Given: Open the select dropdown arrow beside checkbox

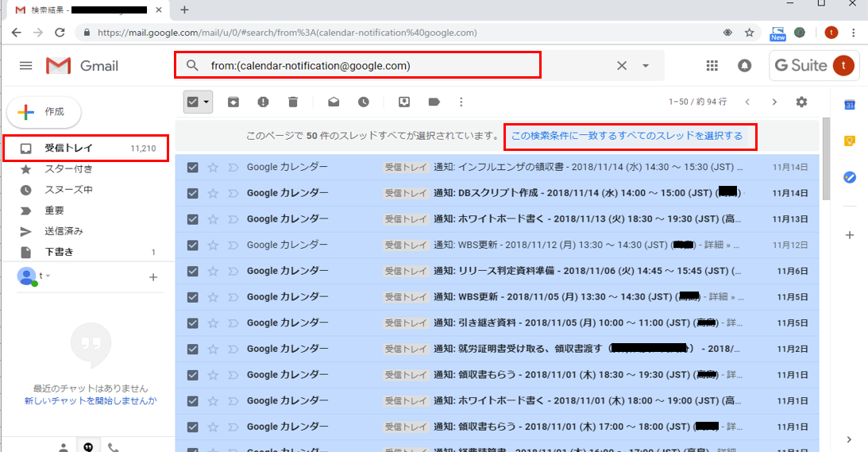Looking at the screenshot, I should [206, 102].
